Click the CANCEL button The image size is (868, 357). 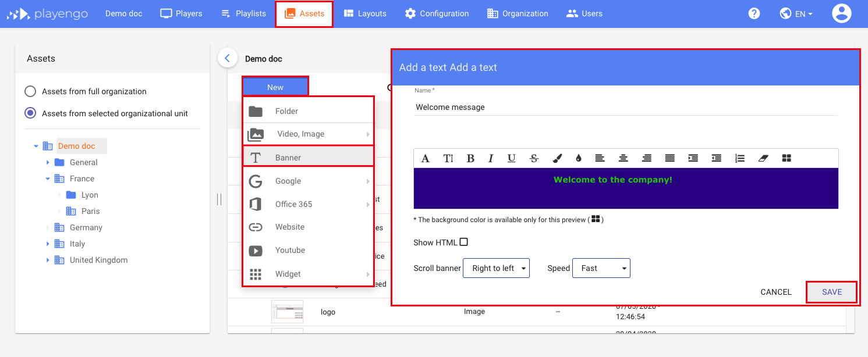pyautogui.click(x=776, y=292)
